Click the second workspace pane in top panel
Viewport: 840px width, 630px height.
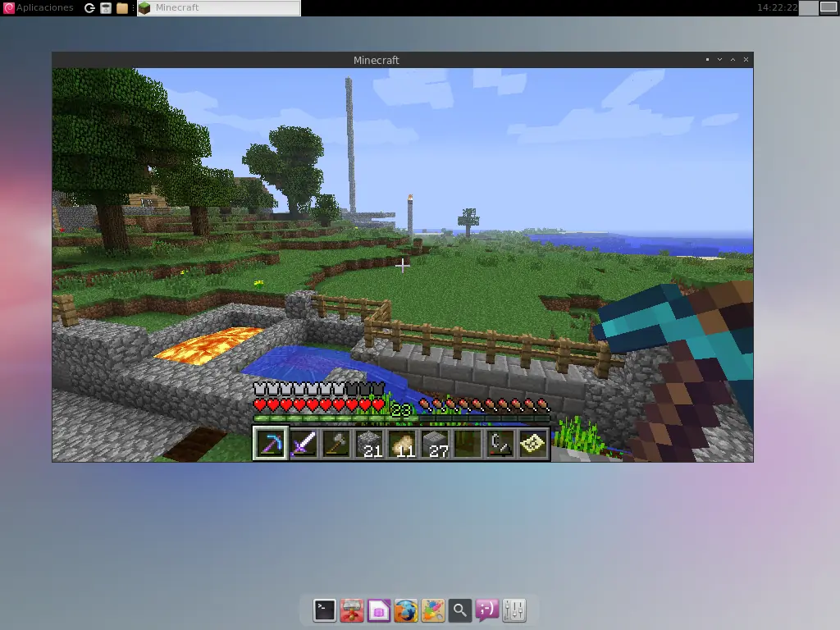point(829,7)
